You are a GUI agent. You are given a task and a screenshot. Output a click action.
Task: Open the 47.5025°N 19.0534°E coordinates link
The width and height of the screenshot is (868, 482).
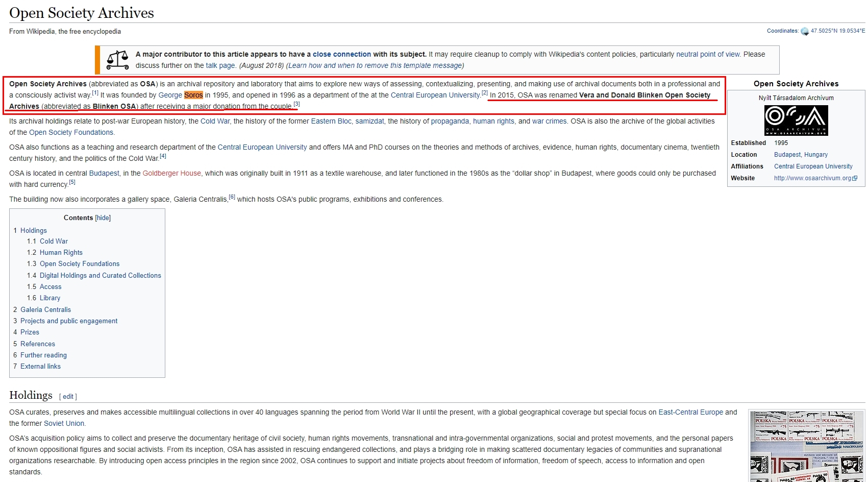(x=837, y=31)
